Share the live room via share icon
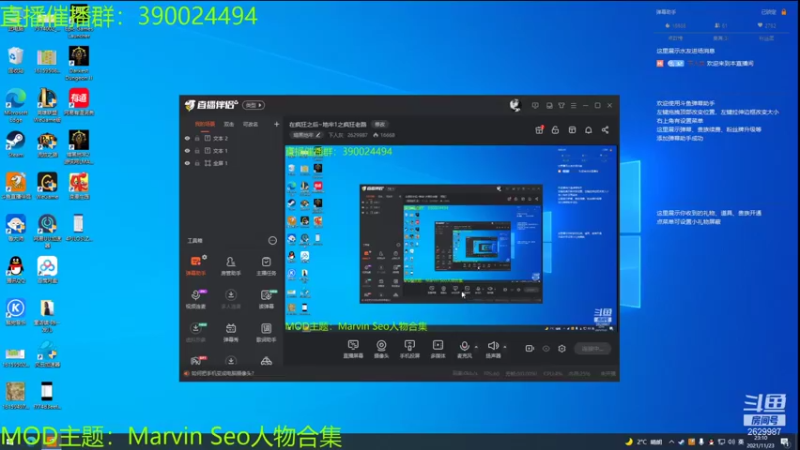 point(605,130)
